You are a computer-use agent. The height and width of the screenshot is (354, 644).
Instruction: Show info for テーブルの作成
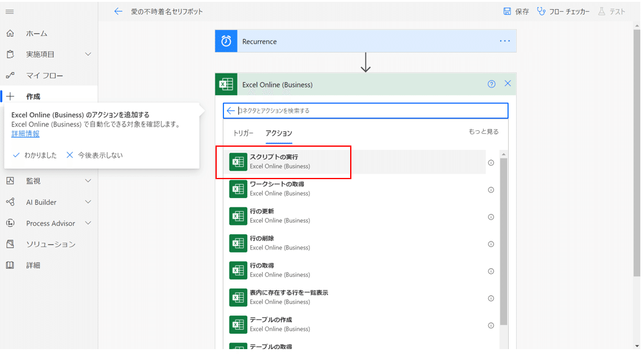click(x=491, y=325)
